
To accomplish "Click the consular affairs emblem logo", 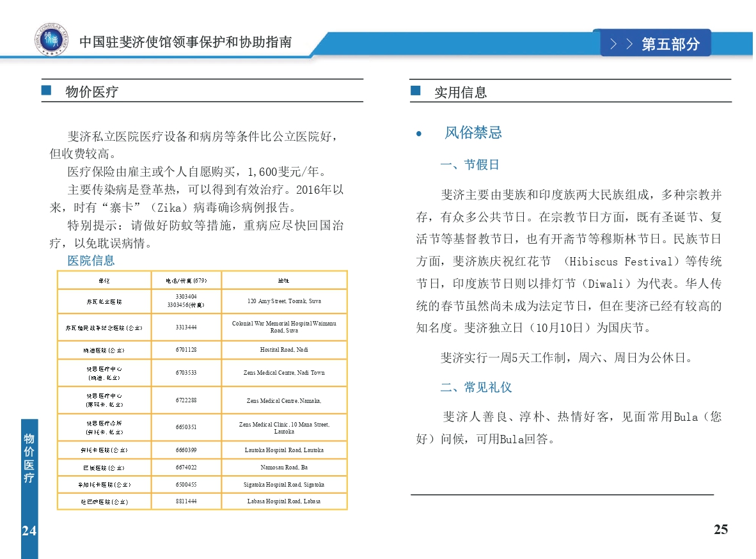I will point(50,41).
